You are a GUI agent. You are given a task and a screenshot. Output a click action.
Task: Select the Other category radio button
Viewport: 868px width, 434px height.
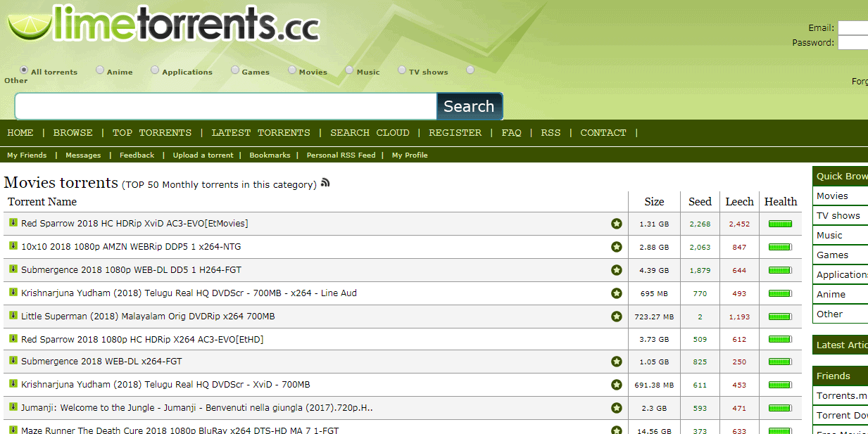click(470, 70)
